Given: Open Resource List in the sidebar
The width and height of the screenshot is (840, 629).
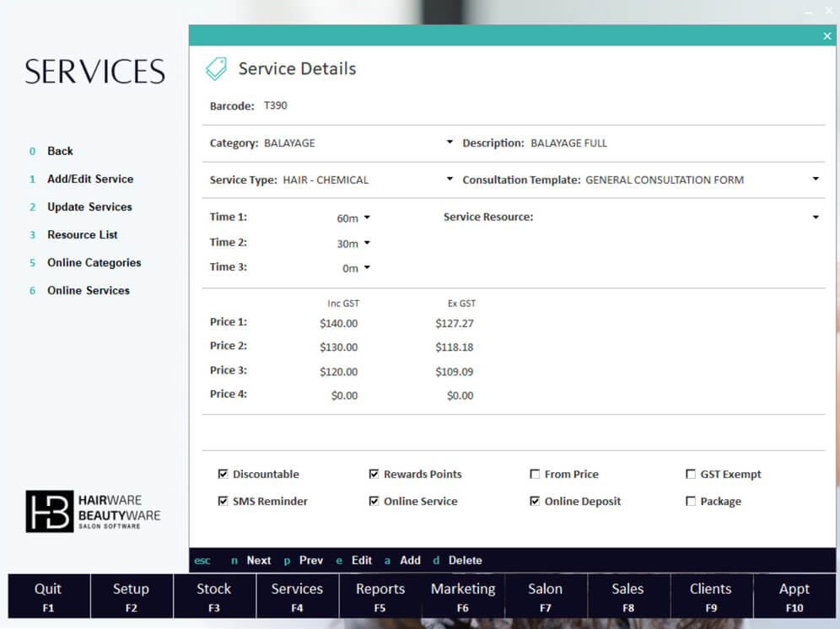Looking at the screenshot, I should click(x=83, y=234).
